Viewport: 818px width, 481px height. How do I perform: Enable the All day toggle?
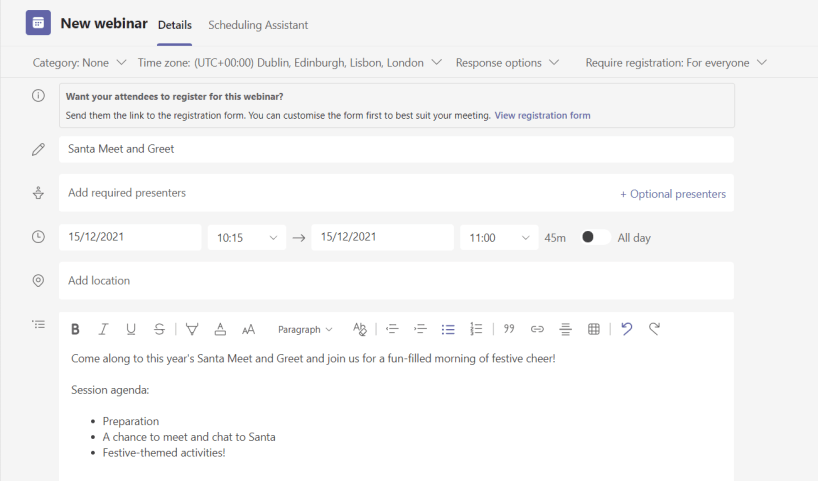pos(595,238)
